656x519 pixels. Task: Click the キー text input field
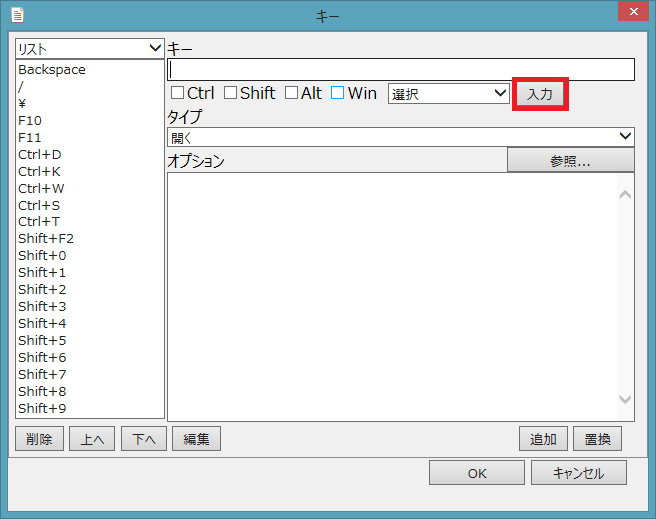point(400,70)
